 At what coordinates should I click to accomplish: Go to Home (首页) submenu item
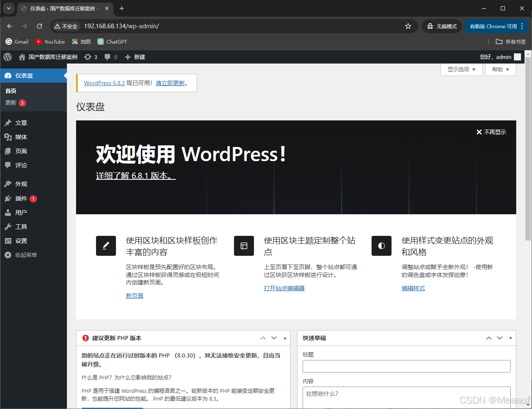[x=11, y=91]
